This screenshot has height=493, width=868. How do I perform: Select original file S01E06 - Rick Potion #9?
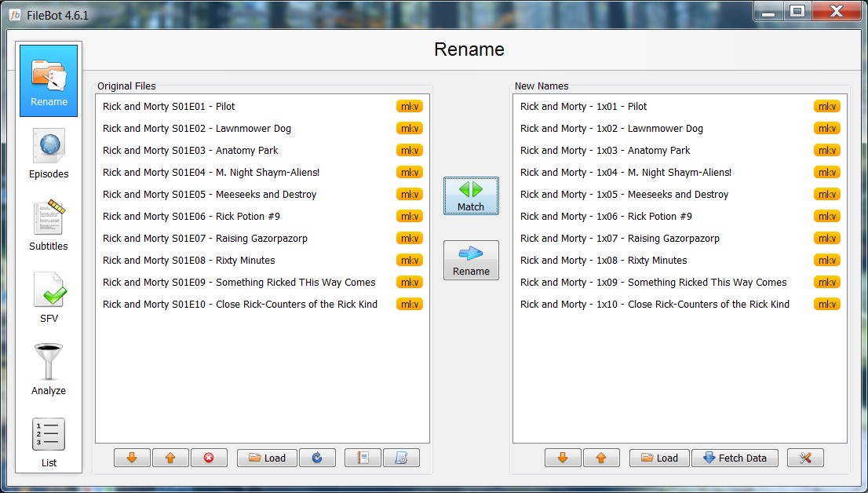click(x=262, y=216)
